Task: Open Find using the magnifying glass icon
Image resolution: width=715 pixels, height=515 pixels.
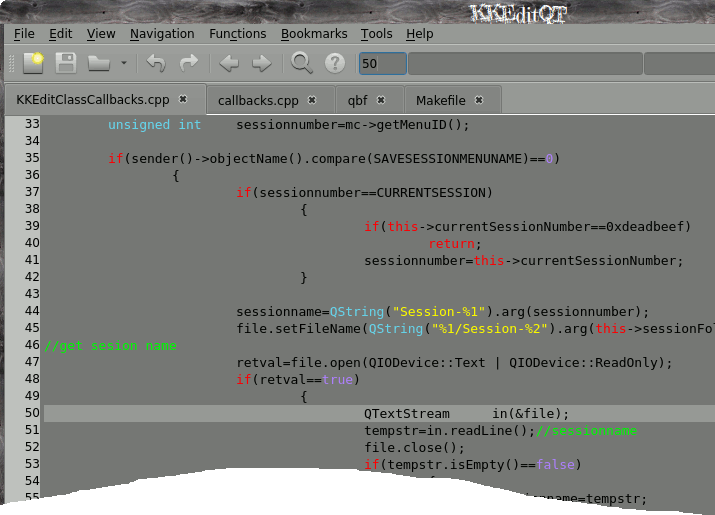Action: coord(301,63)
